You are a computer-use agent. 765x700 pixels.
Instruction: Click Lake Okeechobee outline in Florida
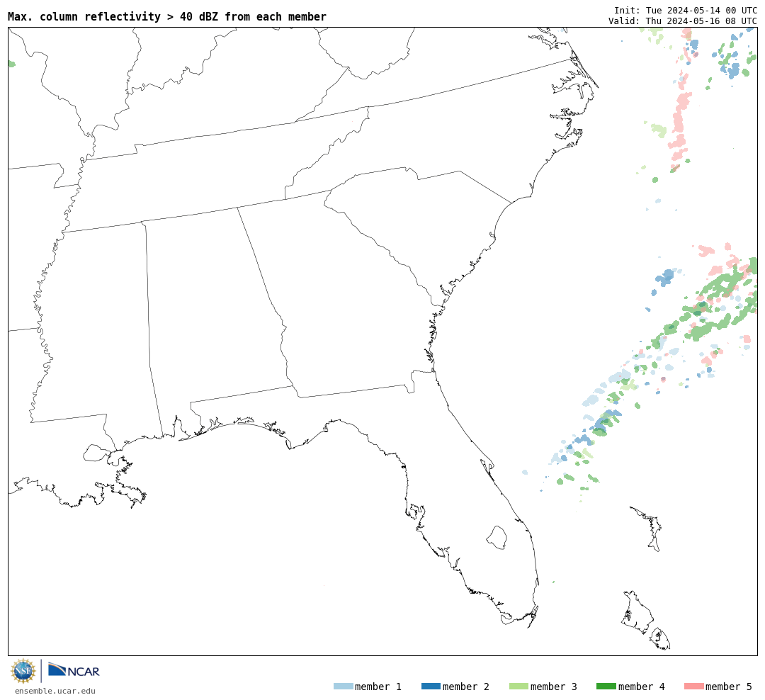pyautogui.click(x=497, y=538)
